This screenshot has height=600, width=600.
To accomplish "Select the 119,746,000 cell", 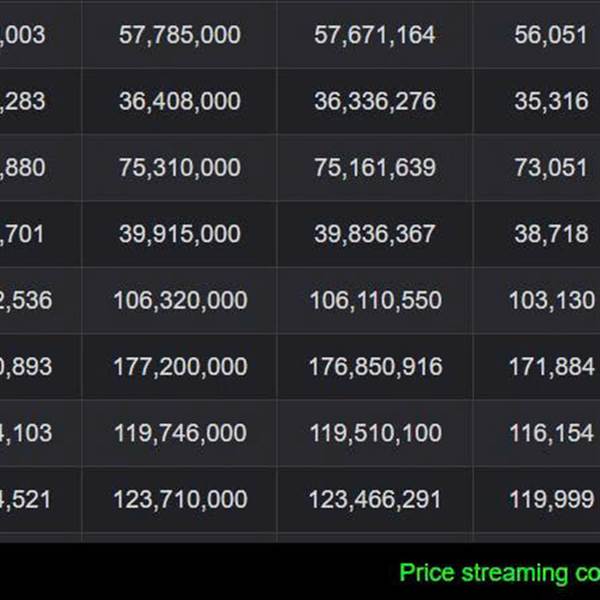I will (x=179, y=433).
